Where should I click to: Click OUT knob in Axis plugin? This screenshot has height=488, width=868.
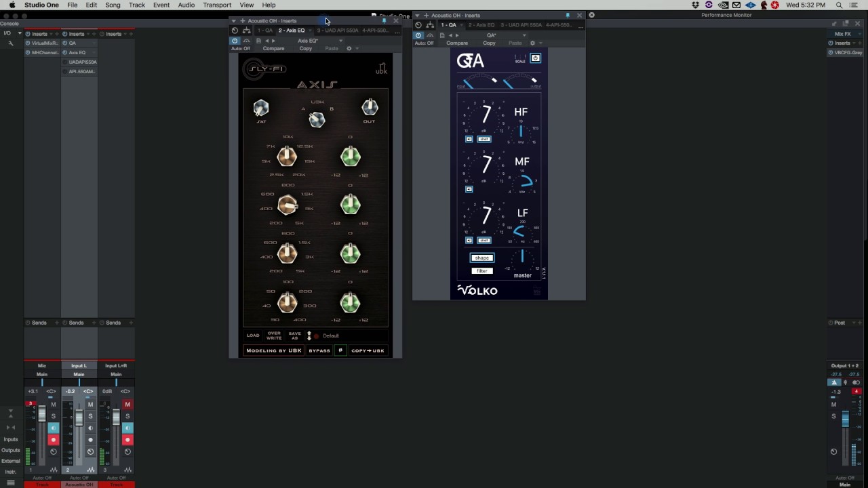click(x=370, y=107)
